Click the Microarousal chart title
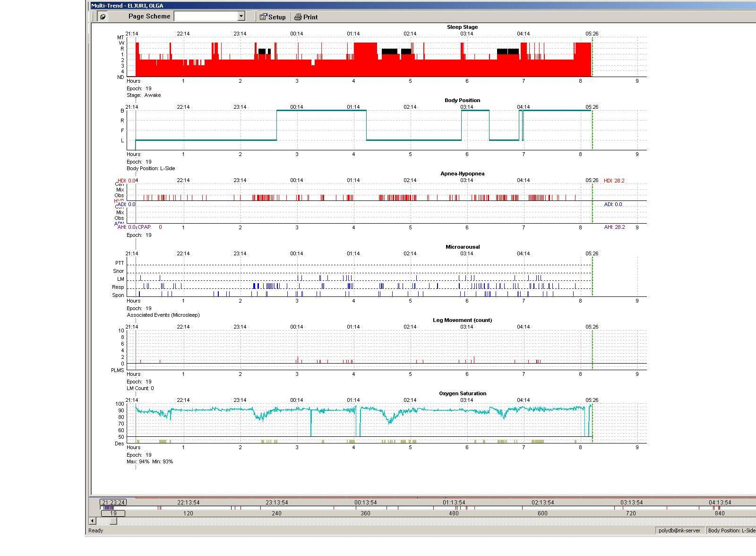The image size is (756, 556). [462, 247]
